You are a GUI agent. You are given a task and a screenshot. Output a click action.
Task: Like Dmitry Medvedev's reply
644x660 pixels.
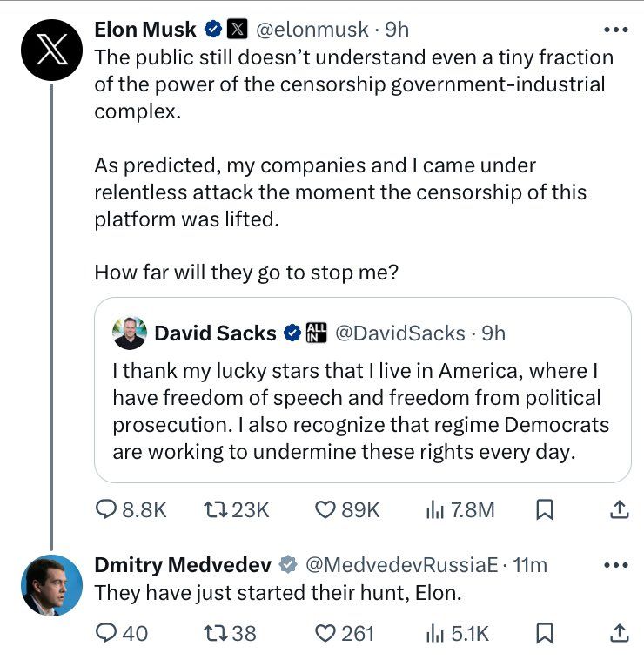(325, 633)
